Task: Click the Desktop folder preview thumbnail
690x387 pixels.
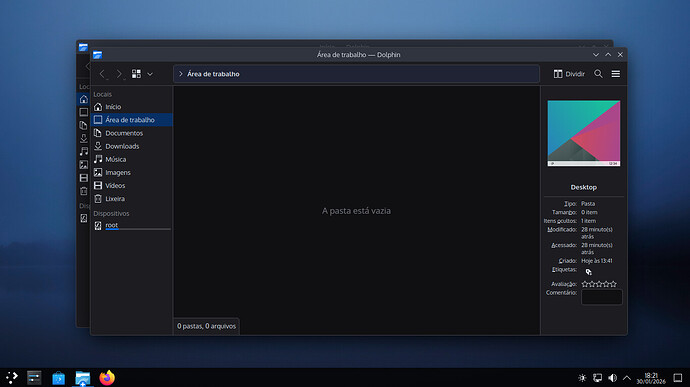Action: coord(584,133)
